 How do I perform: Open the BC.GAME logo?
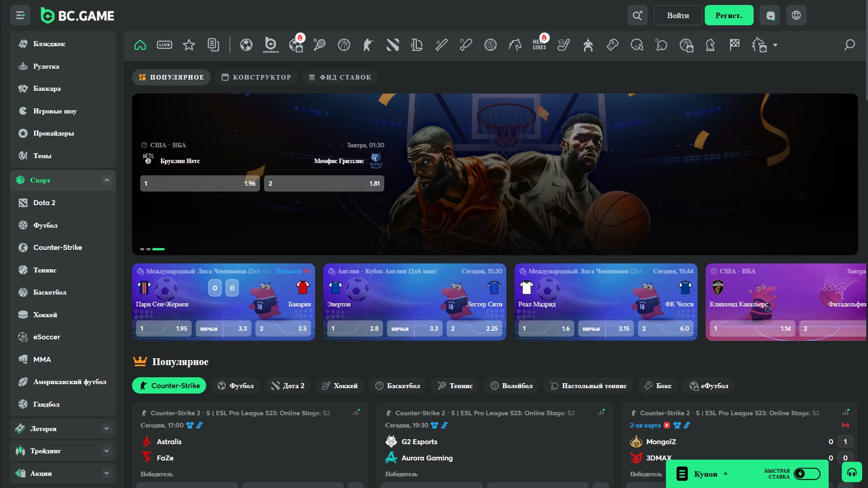(77, 15)
